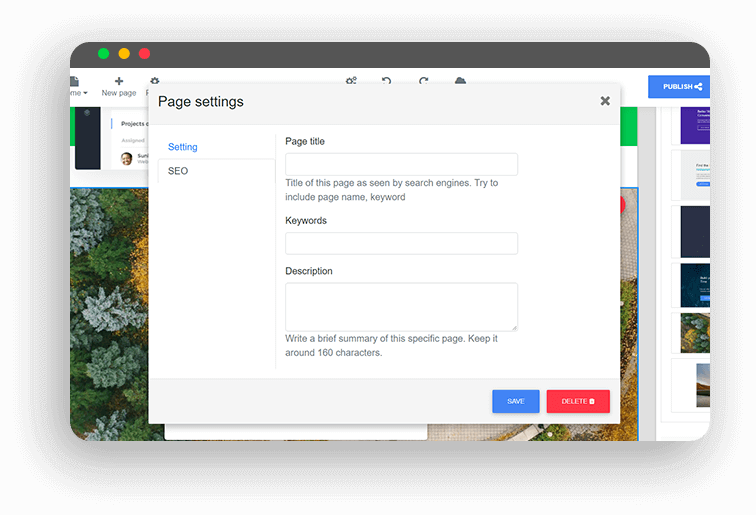Viewport: 756px width, 515px height.
Task: Click the red window dot
Action: tap(144, 54)
